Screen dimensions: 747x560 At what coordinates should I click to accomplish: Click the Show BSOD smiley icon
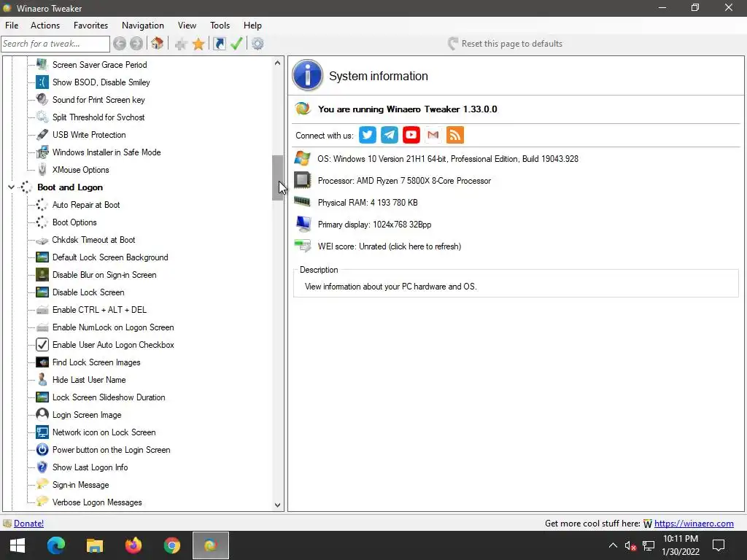(42, 82)
